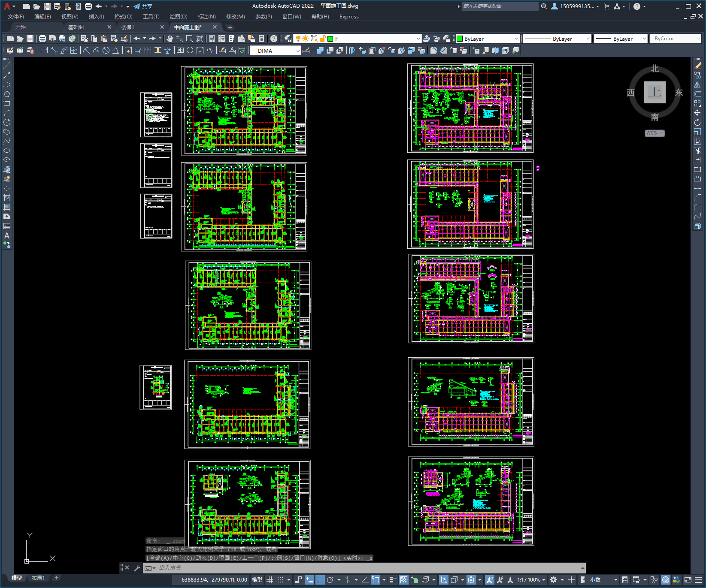Viewport: 706px width, 588px height.
Task: Select the Pan hand tool
Action: coord(170,39)
